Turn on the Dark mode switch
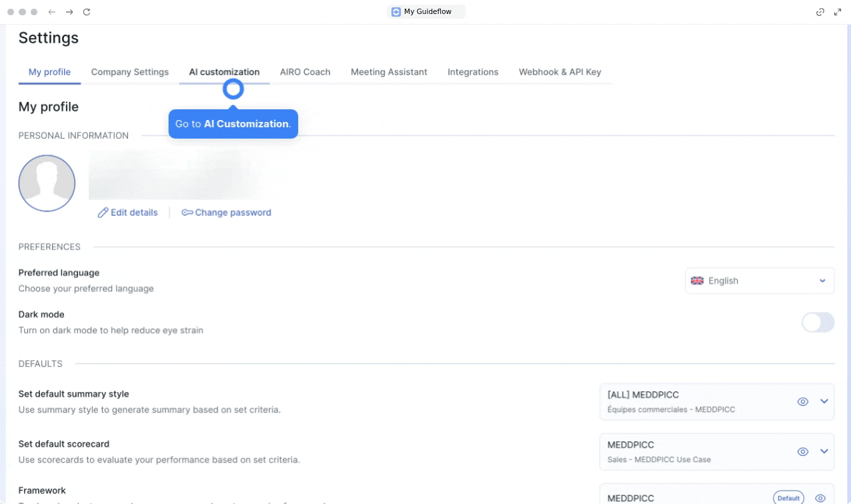The width and height of the screenshot is (851, 504). pyautogui.click(x=818, y=323)
